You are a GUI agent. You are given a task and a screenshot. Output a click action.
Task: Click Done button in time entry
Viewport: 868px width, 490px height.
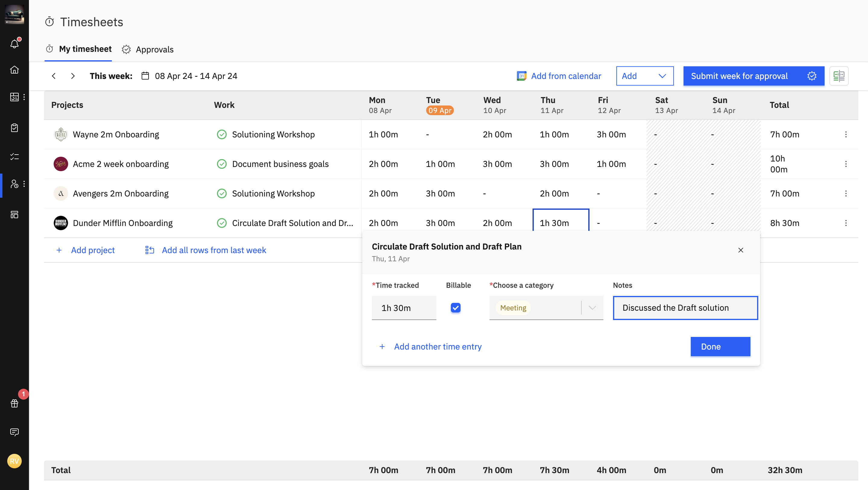coord(720,347)
